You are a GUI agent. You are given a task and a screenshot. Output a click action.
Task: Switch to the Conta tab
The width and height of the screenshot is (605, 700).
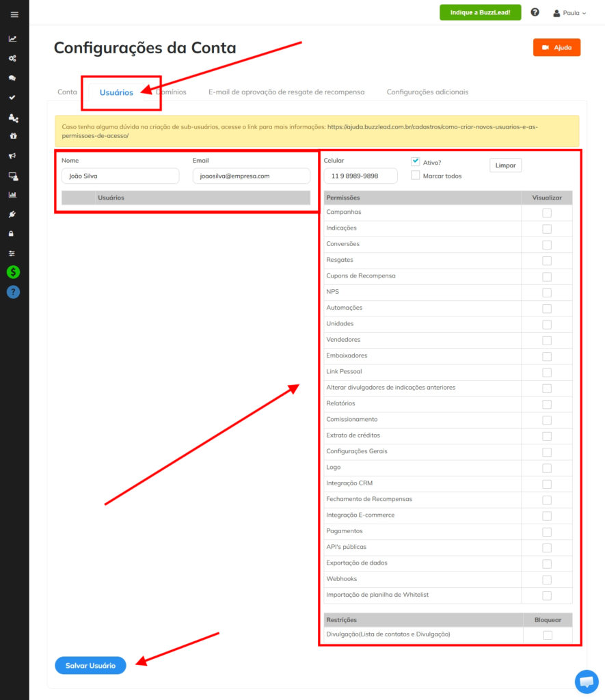[67, 92]
